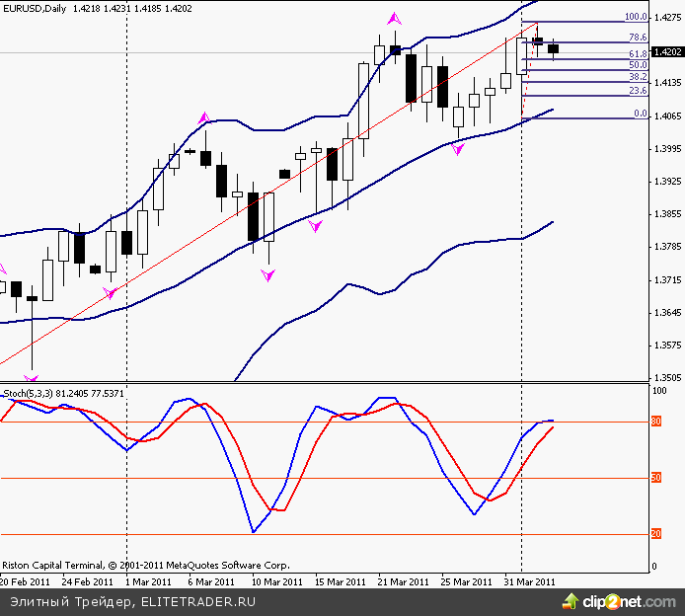This screenshot has height=616, width=685.
Task: Select the Fibonacci 100.0 level label
Action: 636,17
